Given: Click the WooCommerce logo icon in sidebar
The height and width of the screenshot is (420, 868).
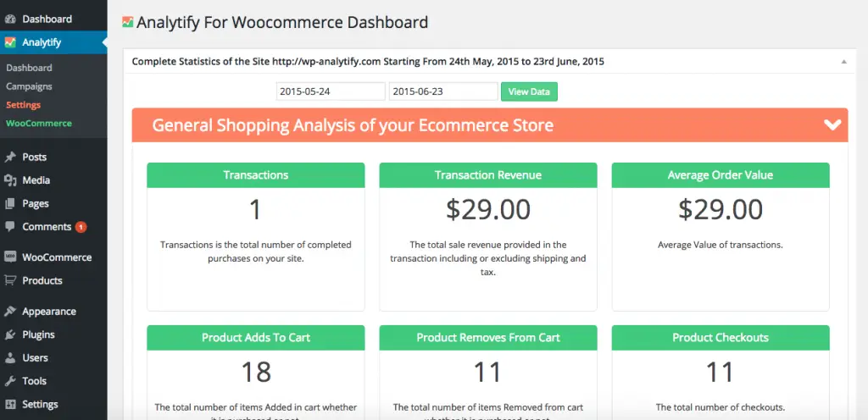Looking at the screenshot, I should (10, 257).
